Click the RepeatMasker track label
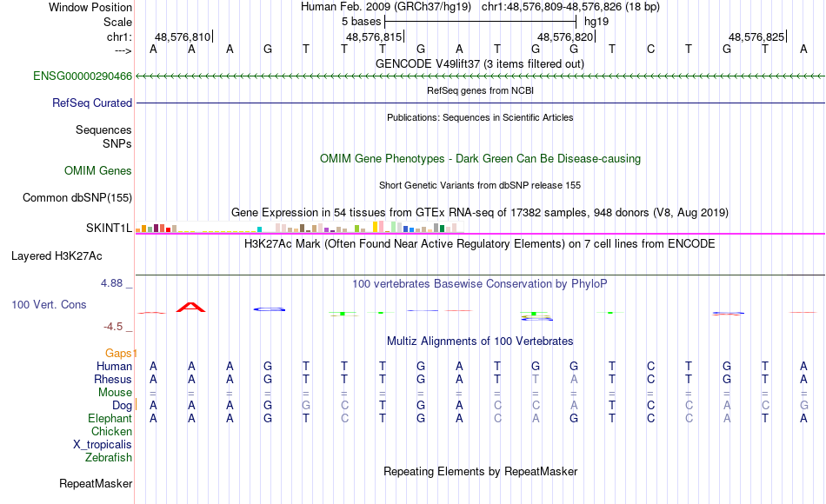 click(x=96, y=483)
